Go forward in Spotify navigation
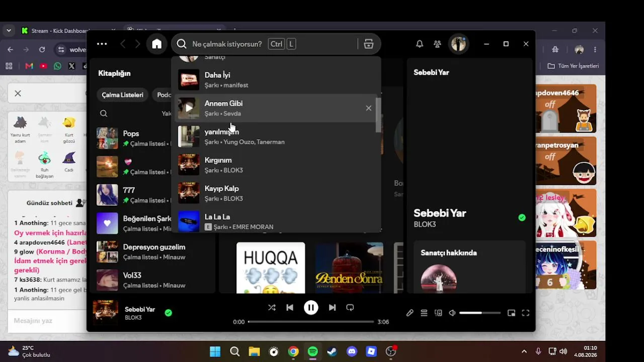Viewport: 644px width, 362px height. pos(137,44)
